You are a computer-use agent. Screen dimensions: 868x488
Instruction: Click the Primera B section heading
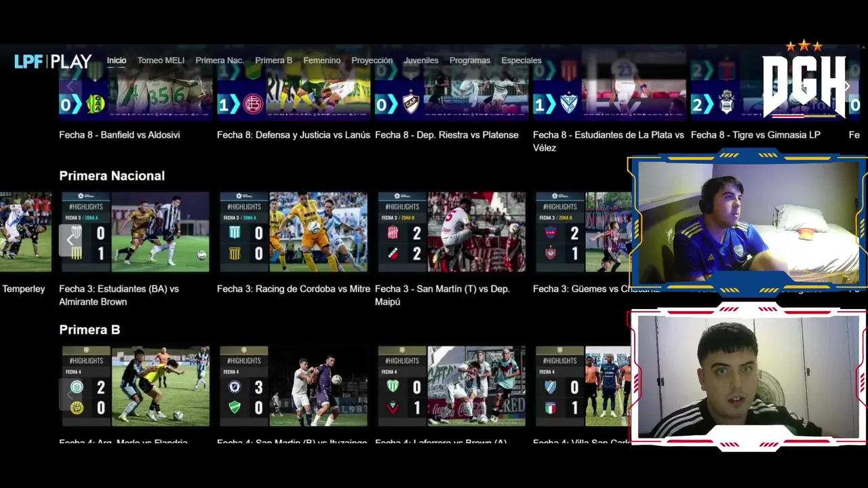90,329
